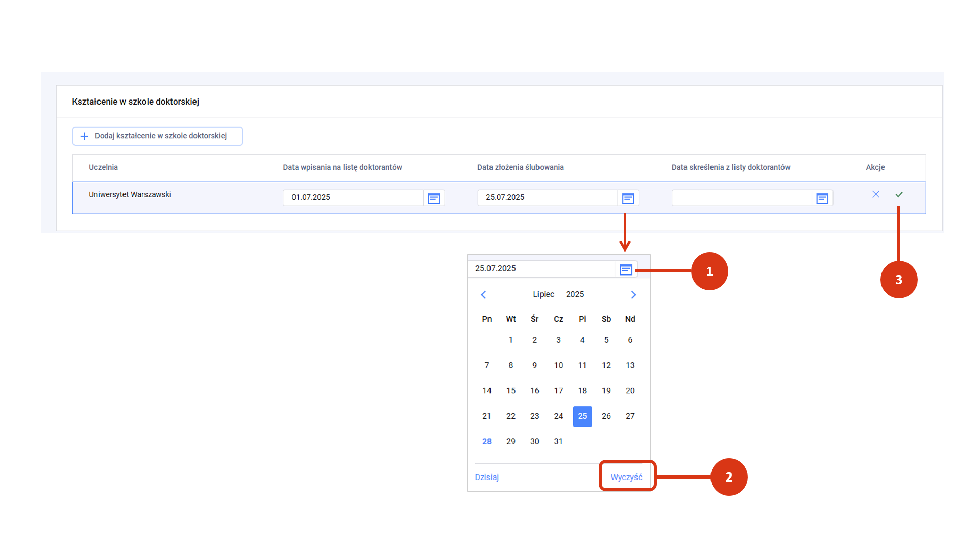Select day 20 in calendar

click(630, 391)
